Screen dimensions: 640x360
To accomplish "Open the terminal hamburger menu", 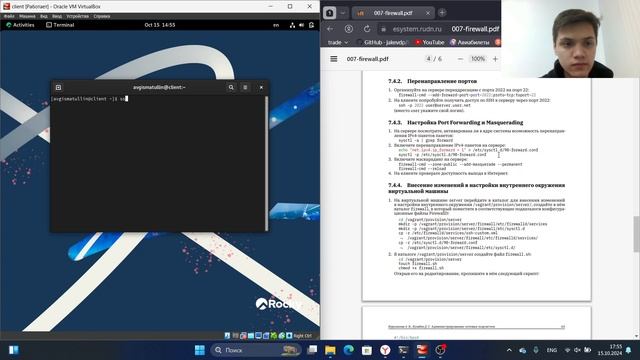I will click(x=245, y=87).
